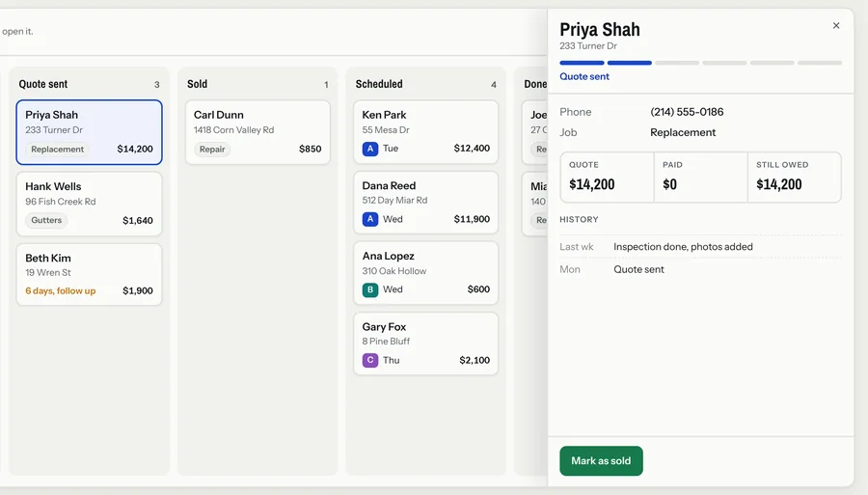
Task: Open the Beth Kim card
Action: [x=89, y=275]
